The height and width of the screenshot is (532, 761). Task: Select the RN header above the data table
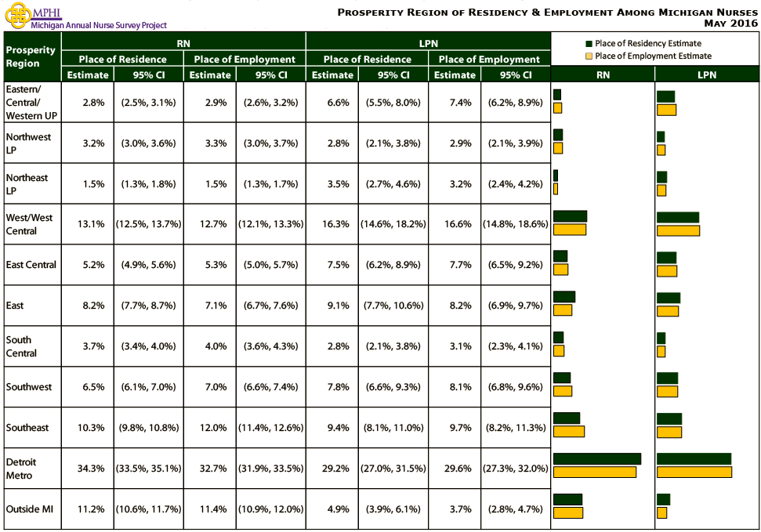pyautogui.click(x=183, y=44)
